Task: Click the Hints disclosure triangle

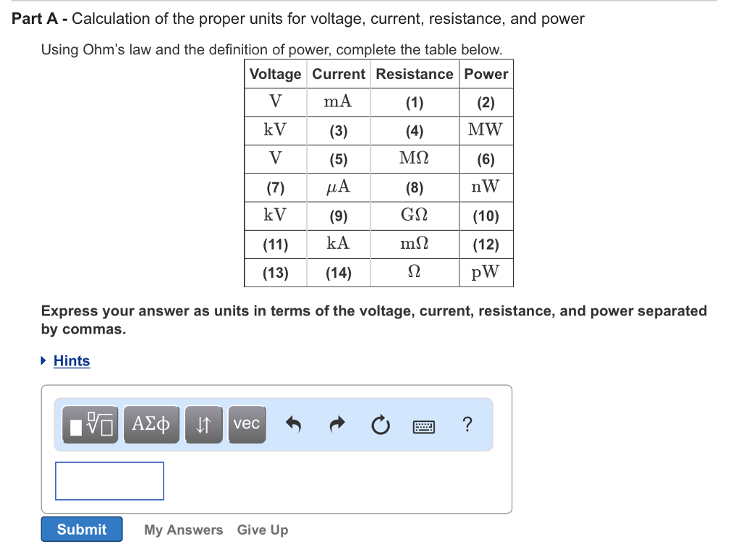Action: (x=43, y=360)
